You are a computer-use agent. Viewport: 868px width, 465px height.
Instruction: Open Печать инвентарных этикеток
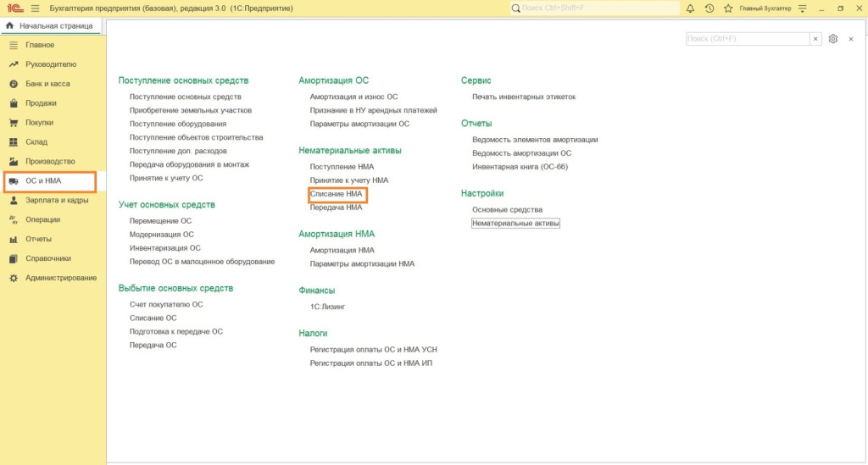[x=524, y=97]
